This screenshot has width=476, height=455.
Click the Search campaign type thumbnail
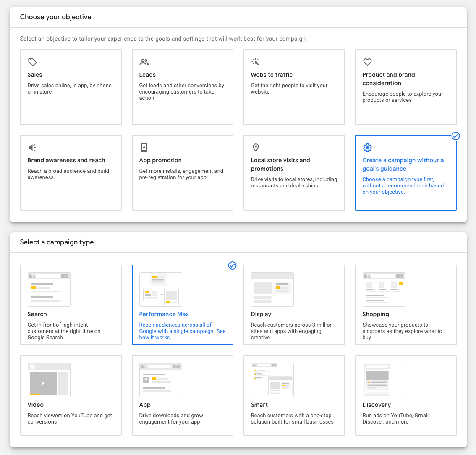(49, 289)
